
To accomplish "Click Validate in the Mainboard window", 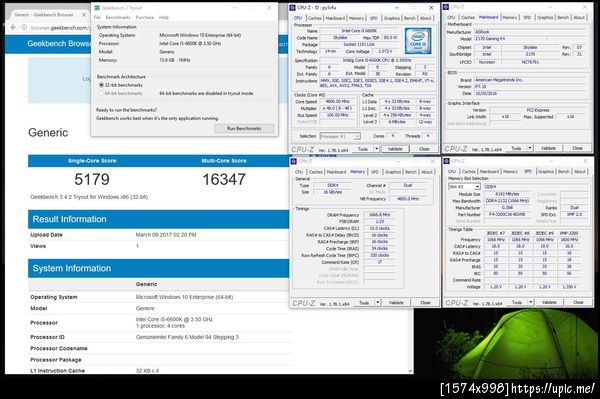I will pos(548,148).
